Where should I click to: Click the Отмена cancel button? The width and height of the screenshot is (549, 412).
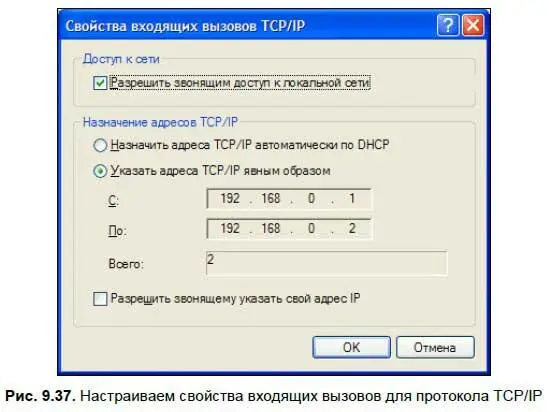(435, 347)
